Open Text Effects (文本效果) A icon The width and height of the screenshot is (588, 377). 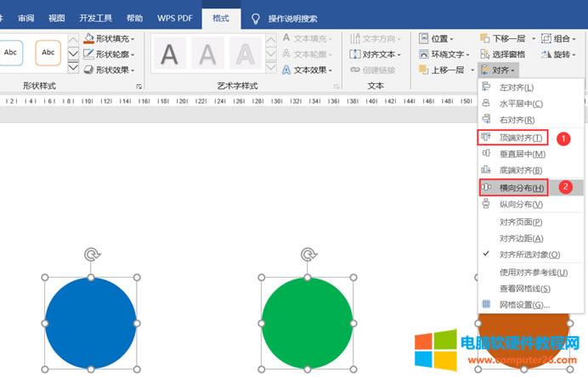286,70
